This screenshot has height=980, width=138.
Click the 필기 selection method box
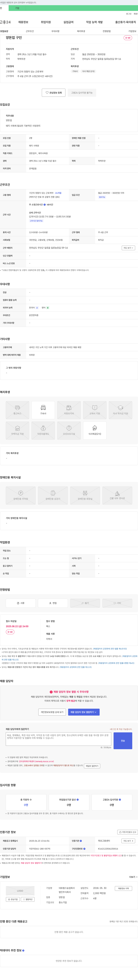point(85,603)
